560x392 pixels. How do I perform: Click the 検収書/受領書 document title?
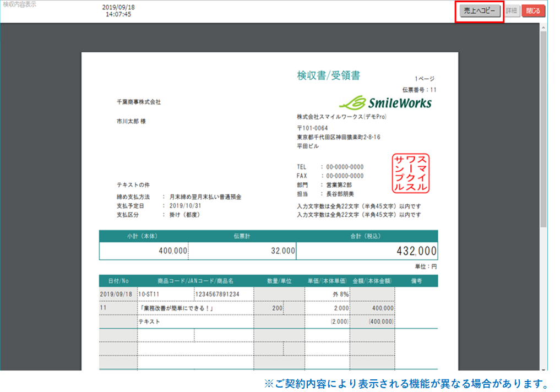pyautogui.click(x=329, y=75)
